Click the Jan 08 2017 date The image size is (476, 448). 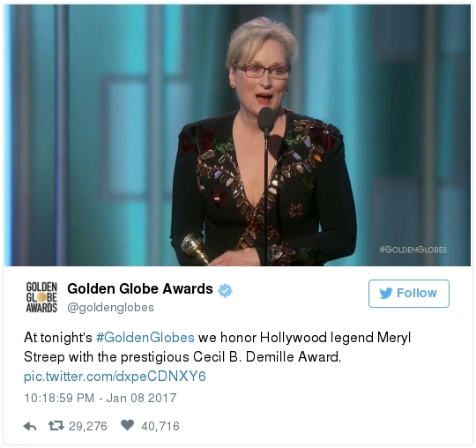[141, 398]
